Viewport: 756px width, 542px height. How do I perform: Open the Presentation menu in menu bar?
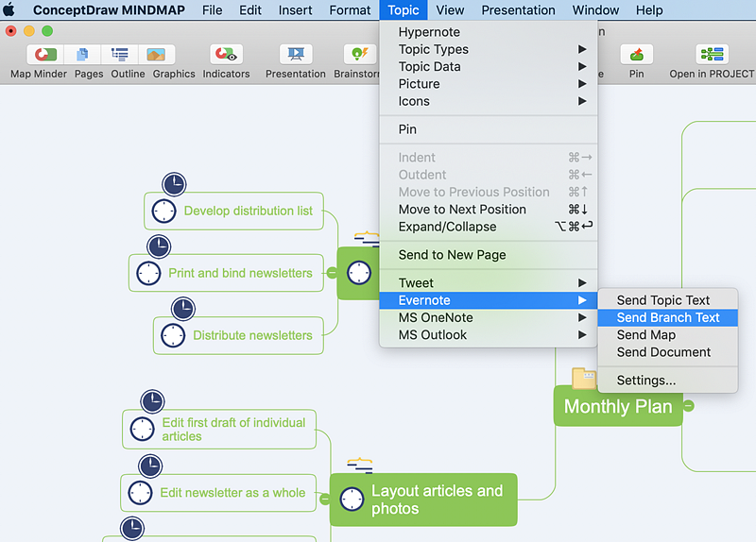tap(518, 10)
